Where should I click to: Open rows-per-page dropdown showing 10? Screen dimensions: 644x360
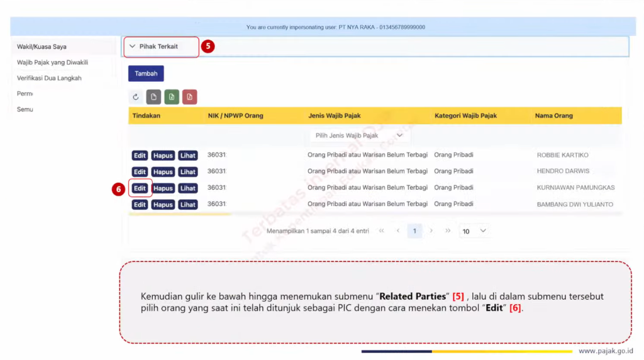click(474, 231)
